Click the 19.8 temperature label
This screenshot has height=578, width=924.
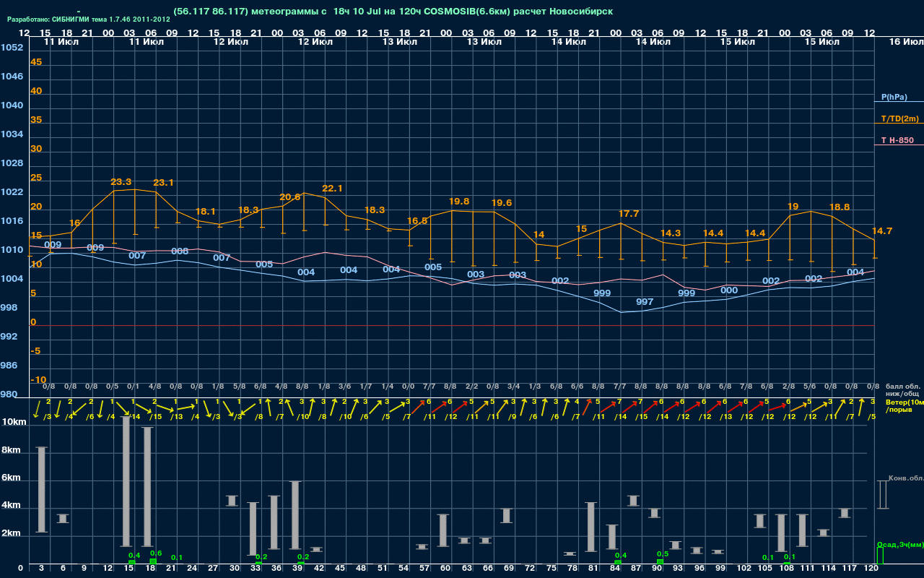(459, 202)
